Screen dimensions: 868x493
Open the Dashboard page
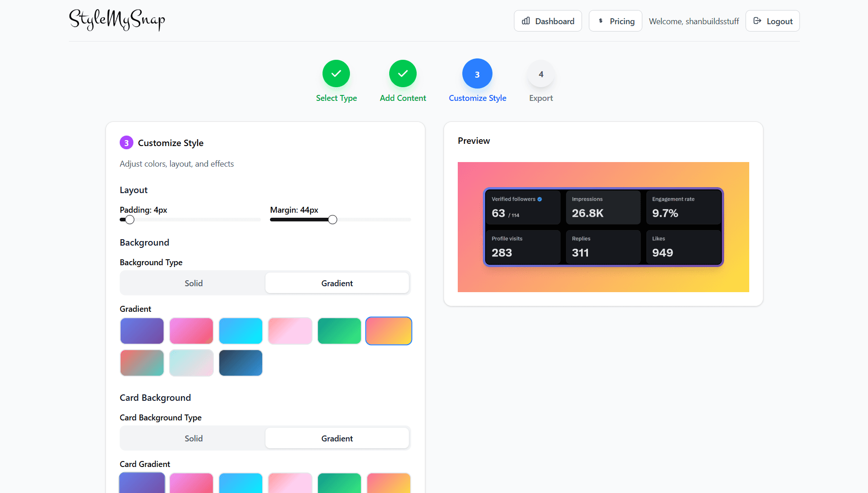(548, 21)
